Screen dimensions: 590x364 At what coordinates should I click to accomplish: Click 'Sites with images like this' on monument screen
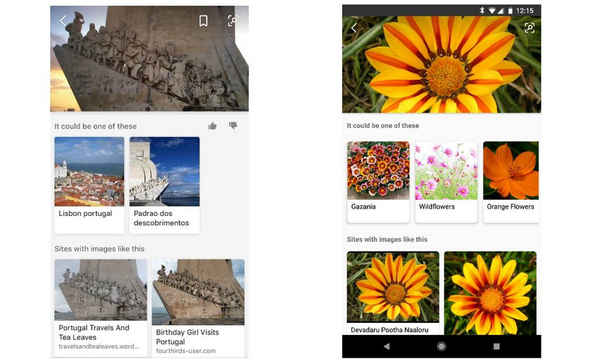(x=100, y=249)
